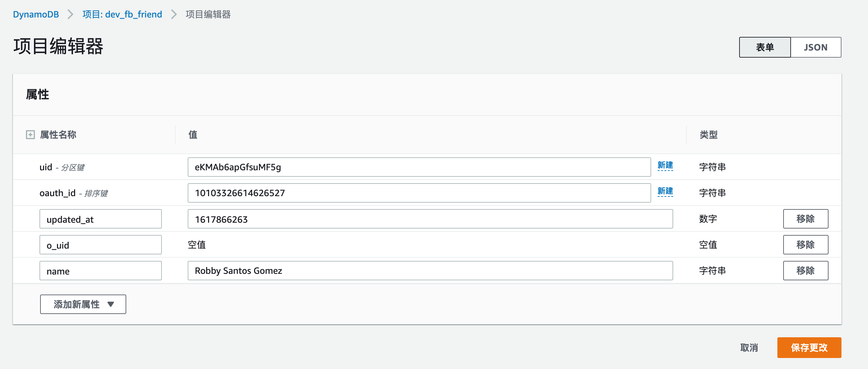Click the o_uid attribute name field
Image resolution: width=868 pixels, height=369 pixels.
100,244
